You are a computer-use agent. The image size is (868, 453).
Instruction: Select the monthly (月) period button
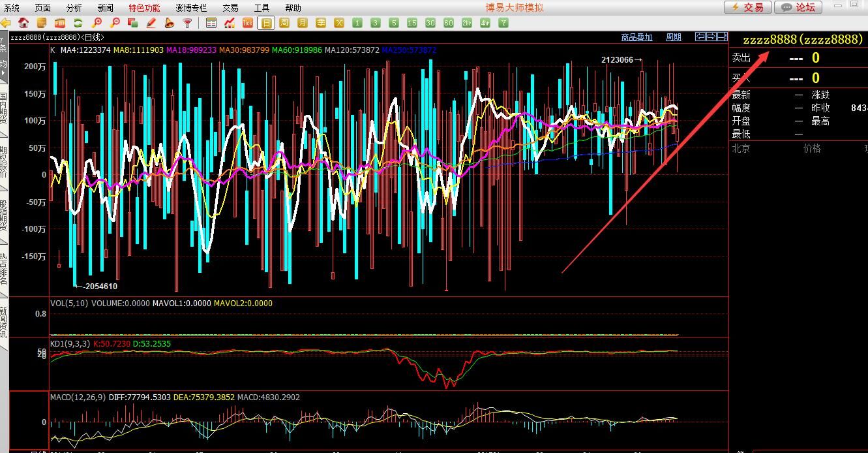pyautogui.click(x=303, y=23)
